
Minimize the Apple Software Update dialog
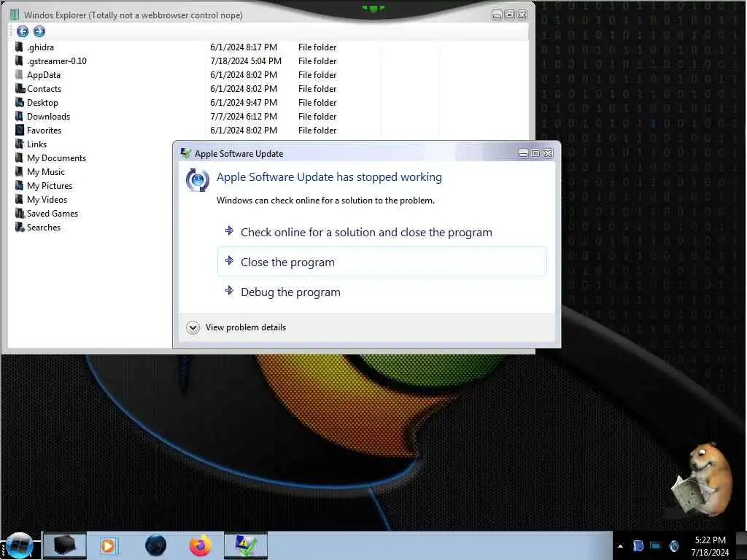(x=523, y=153)
